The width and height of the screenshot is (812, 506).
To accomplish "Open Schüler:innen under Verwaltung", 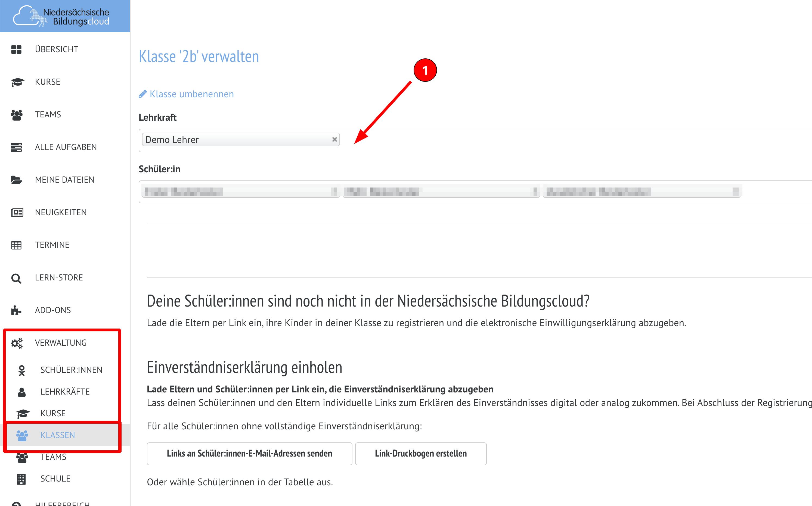I will click(x=71, y=370).
